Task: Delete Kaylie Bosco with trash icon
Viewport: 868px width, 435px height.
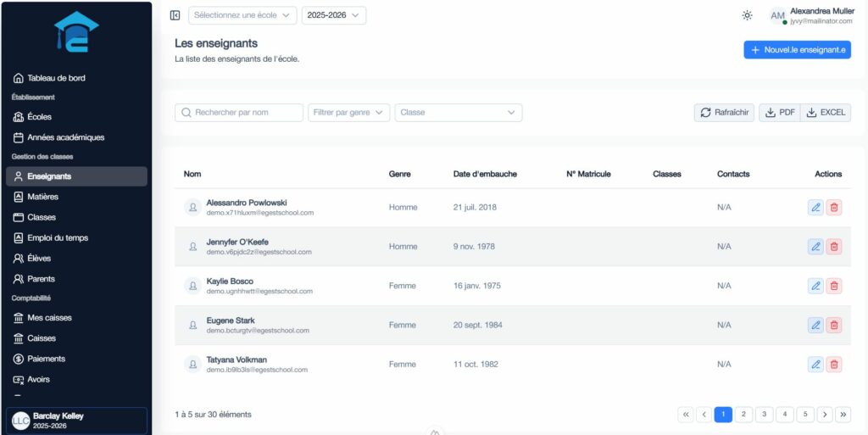Action: [x=834, y=286]
